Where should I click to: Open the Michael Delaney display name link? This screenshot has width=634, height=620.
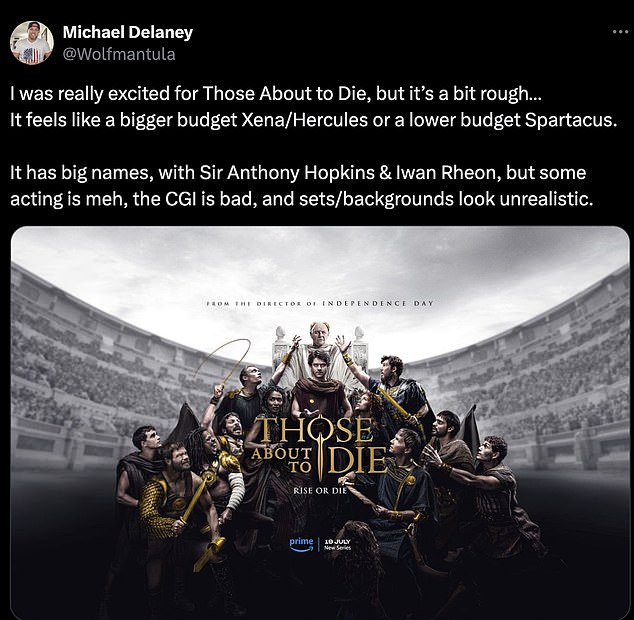coord(128,32)
